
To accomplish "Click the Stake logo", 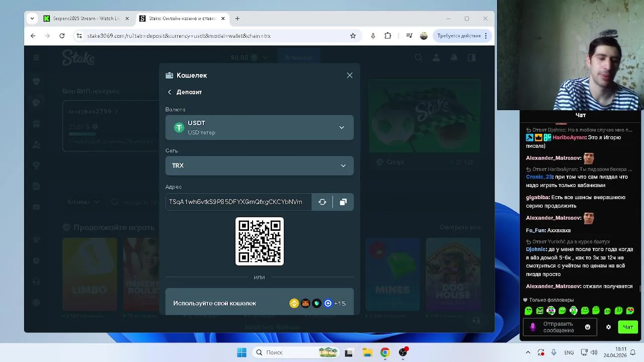I will click(78, 57).
